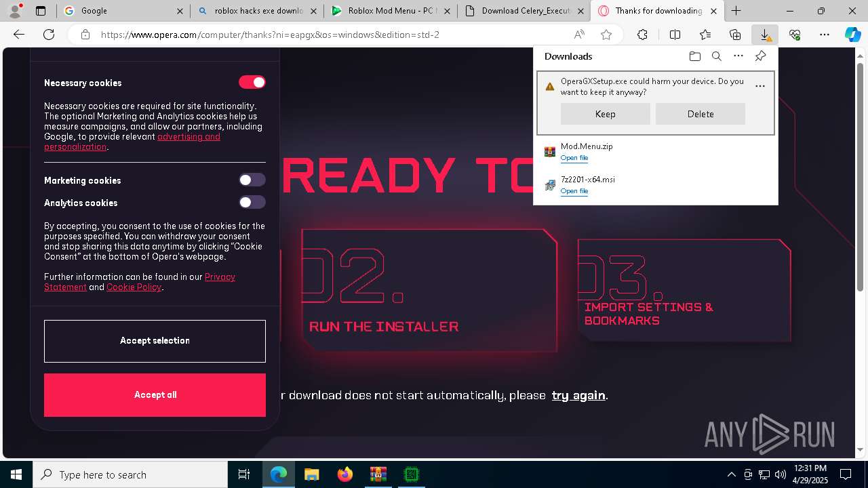This screenshot has height=488, width=868.
Task: Click the Windows taskbar search box
Action: point(130,474)
